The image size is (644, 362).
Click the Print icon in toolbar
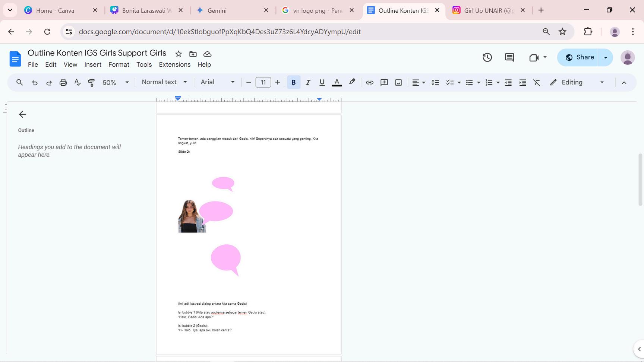point(63,82)
